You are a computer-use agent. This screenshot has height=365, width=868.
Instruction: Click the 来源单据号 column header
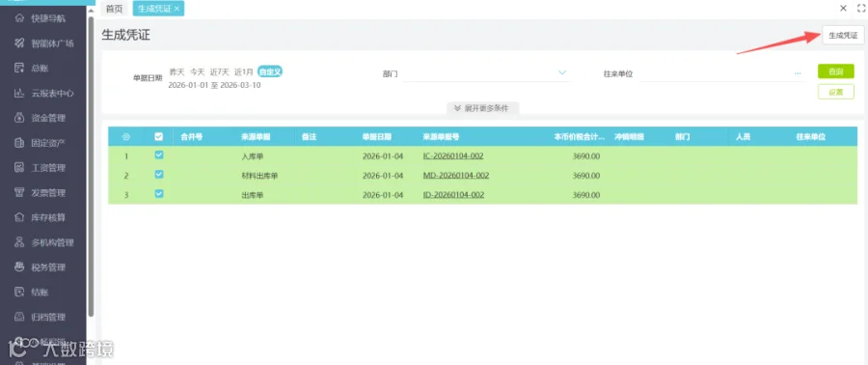pos(441,137)
